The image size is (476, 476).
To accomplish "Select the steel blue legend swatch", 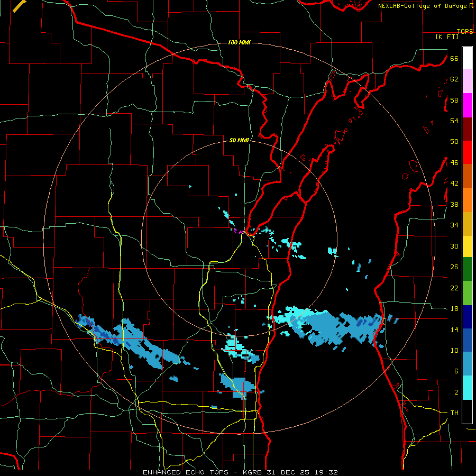I will [467, 364].
